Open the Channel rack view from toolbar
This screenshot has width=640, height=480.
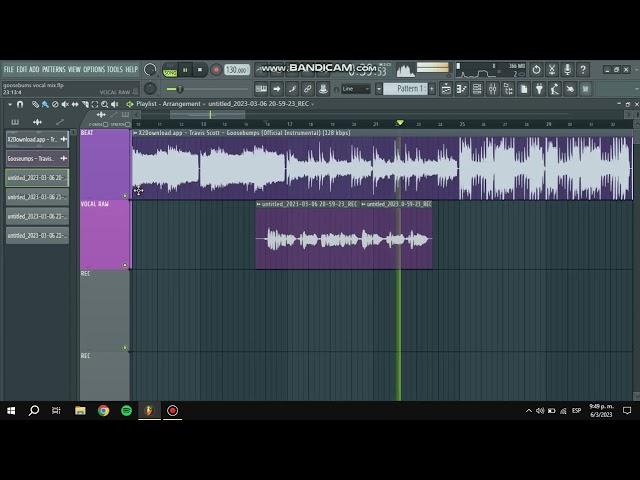point(477,89)
